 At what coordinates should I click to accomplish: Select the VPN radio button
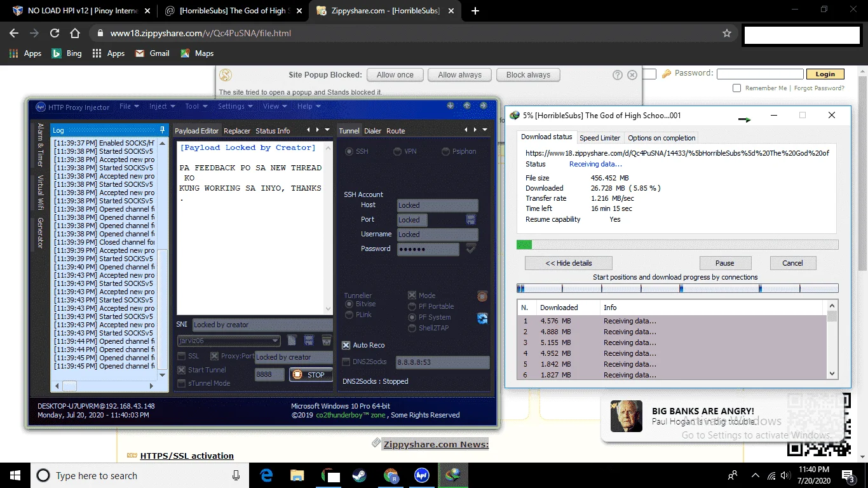pos(397,152)
